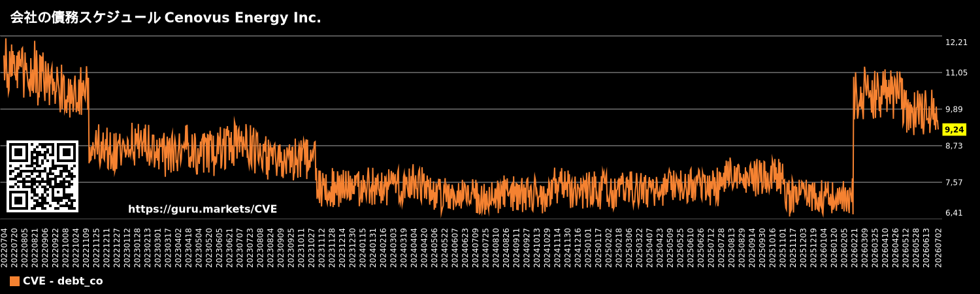Click the yellow 9,24 current value label
Screen dimensions: 980x294
click(x=955, y=129)
